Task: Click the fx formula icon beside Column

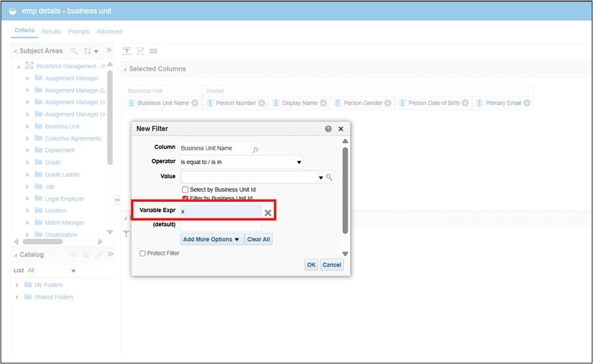Action: (256, 149)
